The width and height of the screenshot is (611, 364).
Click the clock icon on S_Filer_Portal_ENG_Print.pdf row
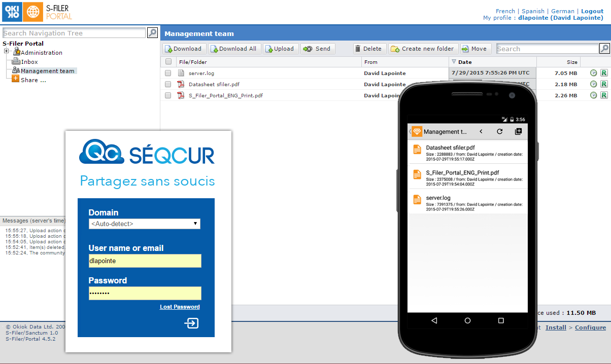(x=594, y=95)
